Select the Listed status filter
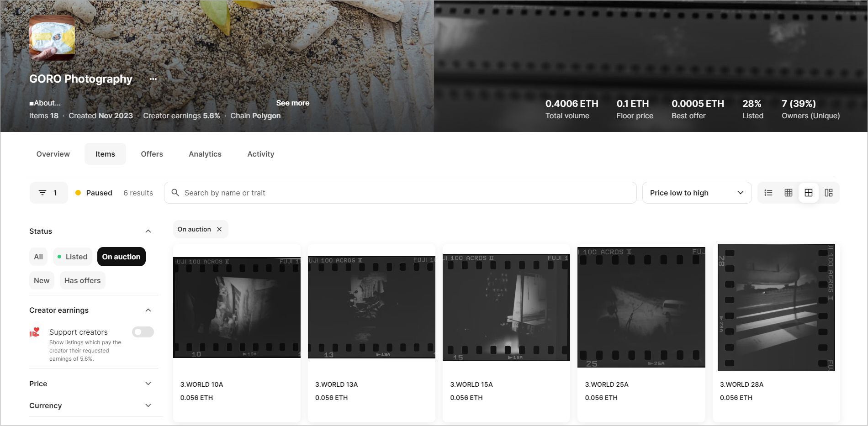This screenshot has width=868, height=426. 73,257
